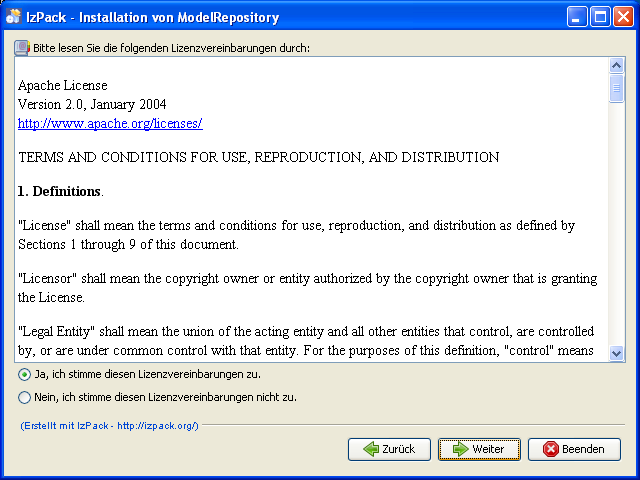Click the 'Erstellt mit IzPack' footer text
640x480 pixels.
click(x=109, y=426)
